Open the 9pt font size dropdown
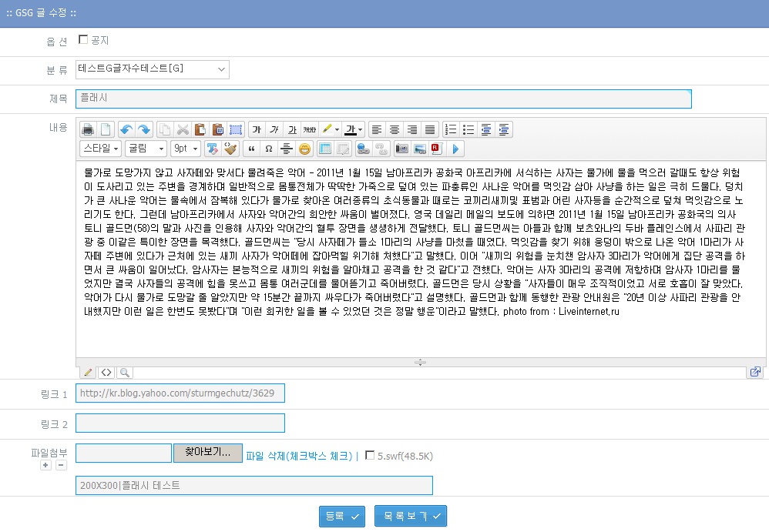 (185, 149)
